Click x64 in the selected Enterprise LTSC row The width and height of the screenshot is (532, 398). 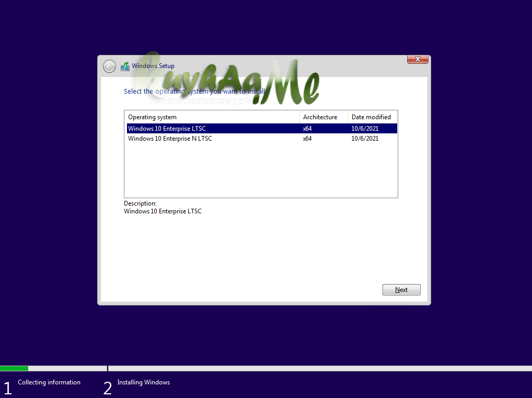point(307,128)
